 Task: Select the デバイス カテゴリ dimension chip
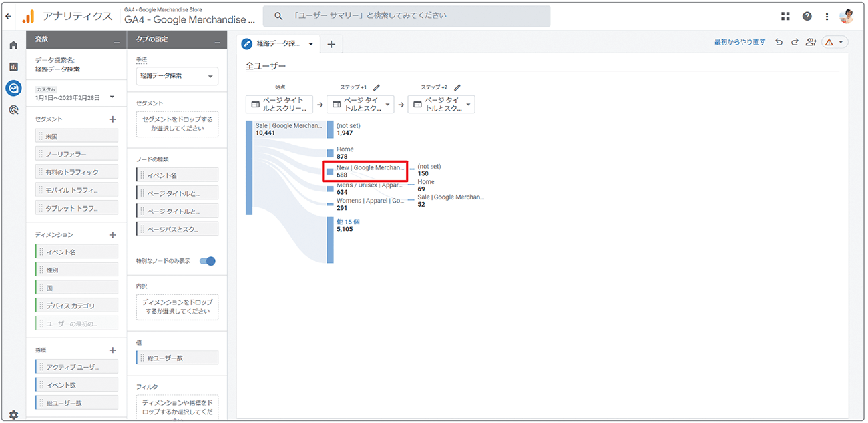coord(76,306)
